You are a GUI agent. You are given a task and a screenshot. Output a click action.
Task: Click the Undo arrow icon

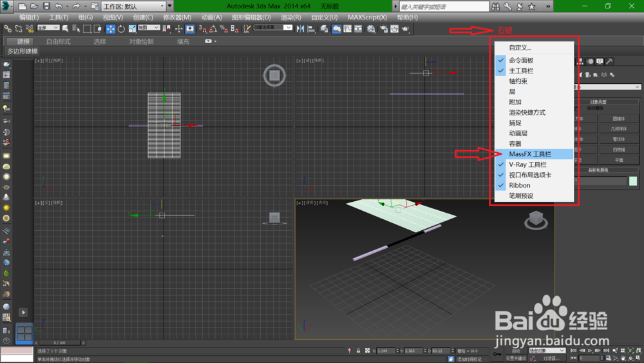coord(59,6)
